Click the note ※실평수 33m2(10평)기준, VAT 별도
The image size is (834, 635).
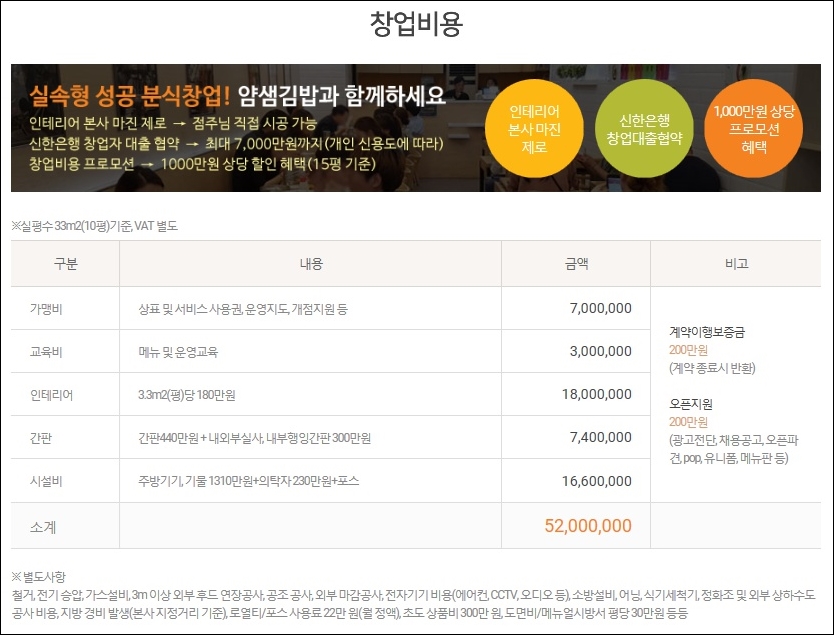pos(95,226)
